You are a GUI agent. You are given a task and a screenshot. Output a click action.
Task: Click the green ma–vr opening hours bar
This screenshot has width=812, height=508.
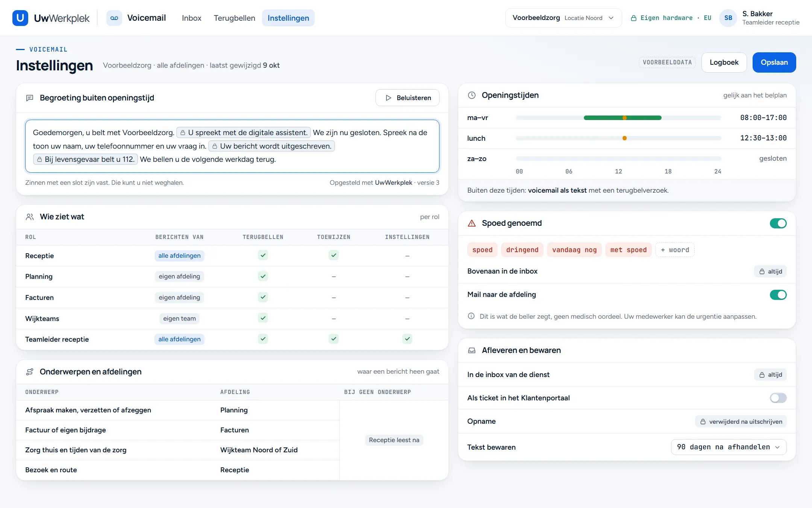click(x=623, y=118)
